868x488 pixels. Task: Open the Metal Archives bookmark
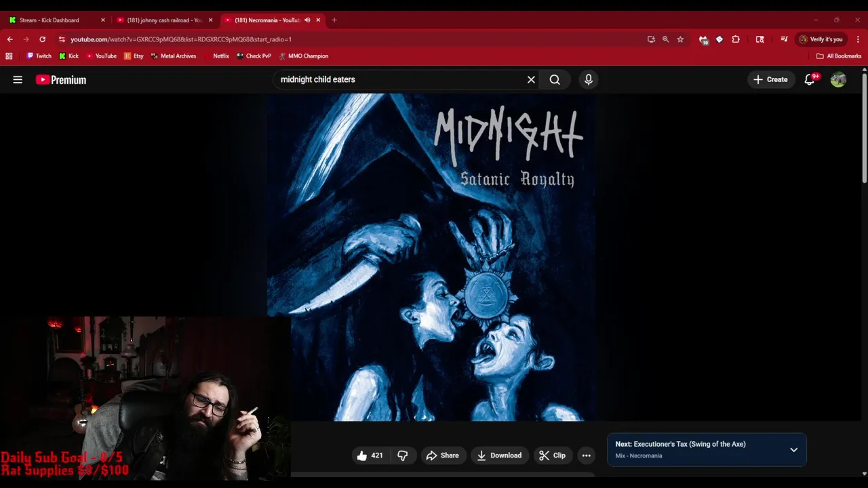click(174, 56)
